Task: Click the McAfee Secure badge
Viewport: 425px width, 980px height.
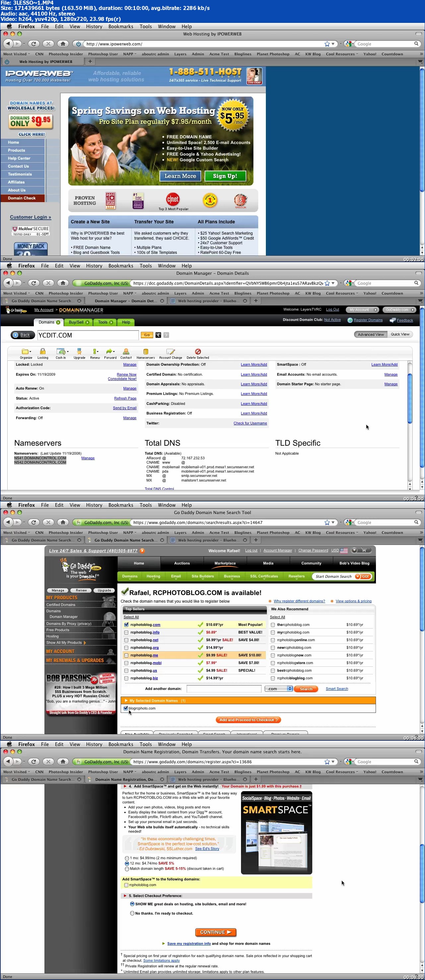Action: tap(30, 231)
